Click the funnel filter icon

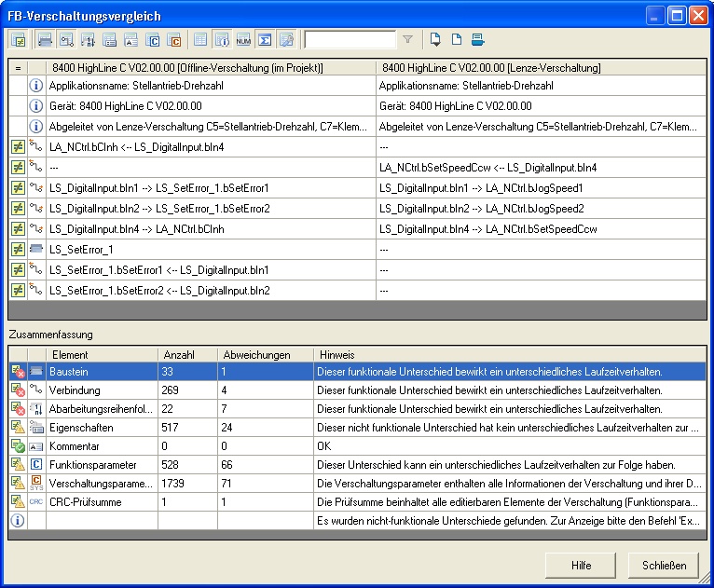[x=407, y=40]
